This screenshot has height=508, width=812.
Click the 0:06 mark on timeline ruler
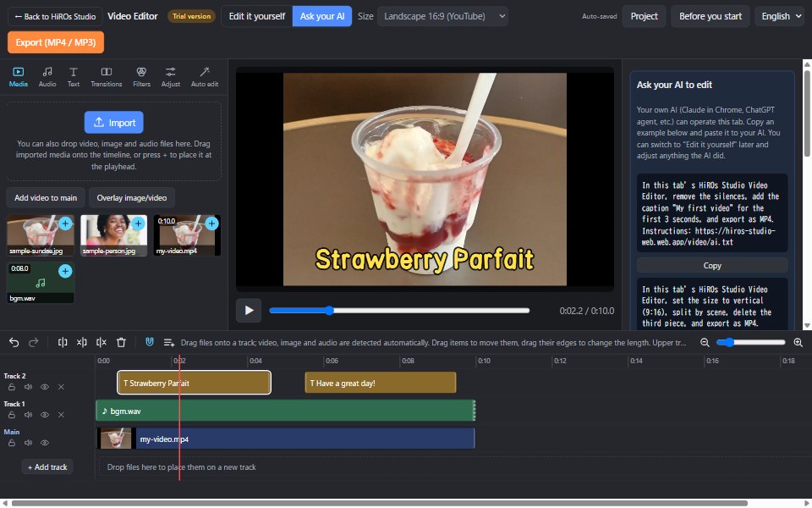point(332,361)
